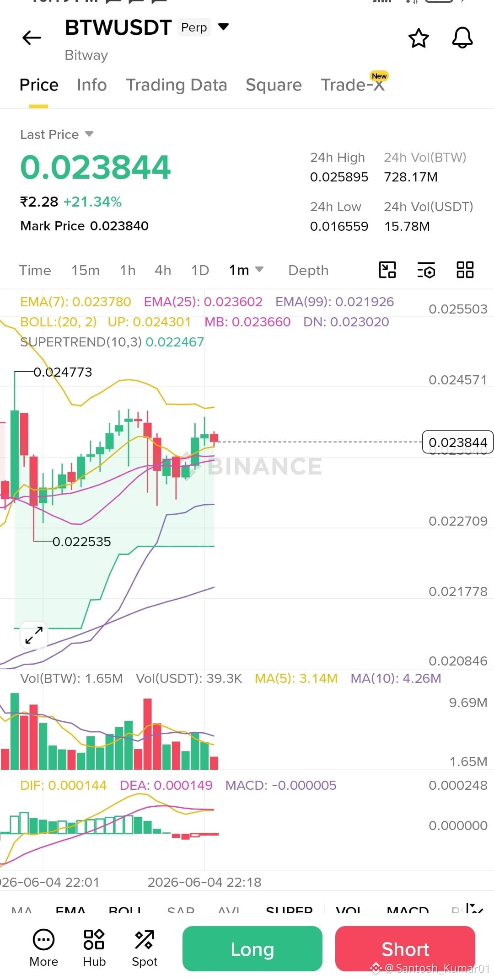Tap the 2026-06-04 22:18 time label
This screenshot has height=980, width=494.
coord(204,882)
